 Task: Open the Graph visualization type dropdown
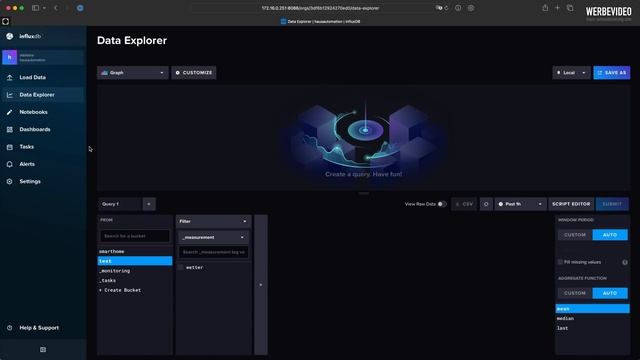click(x=133, y=73)
